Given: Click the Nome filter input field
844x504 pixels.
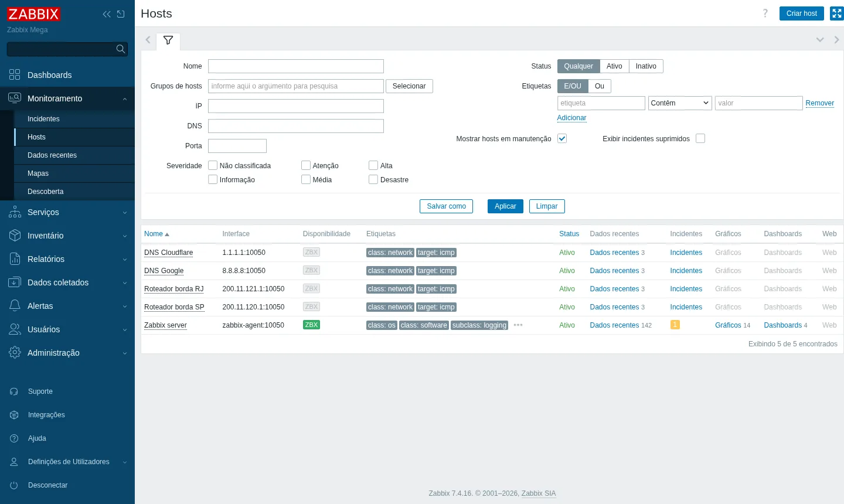Looking at the screenshot, I should click(296, 66).
